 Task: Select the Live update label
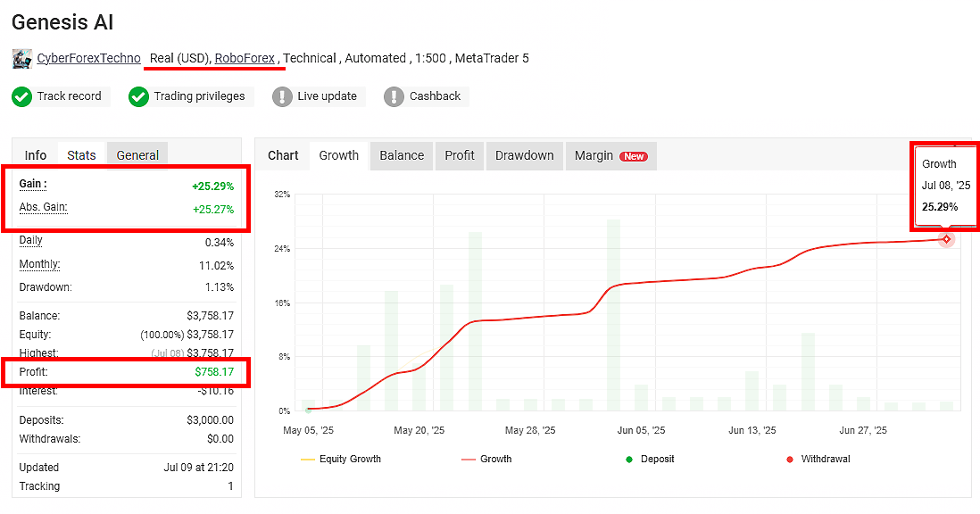327,96
